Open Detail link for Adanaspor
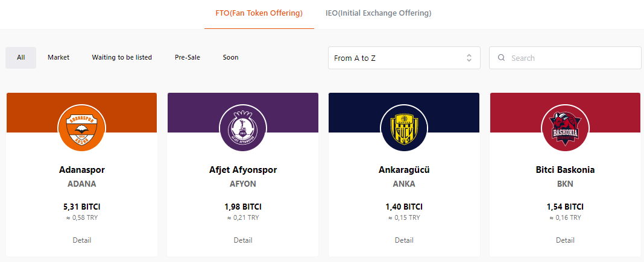The image size is (644, 262). [82, 240]
